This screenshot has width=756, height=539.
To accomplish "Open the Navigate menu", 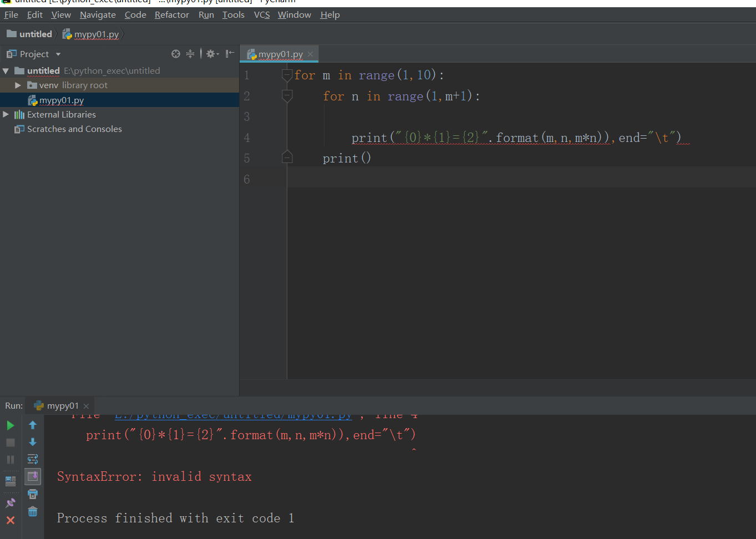I will [98, 14].
